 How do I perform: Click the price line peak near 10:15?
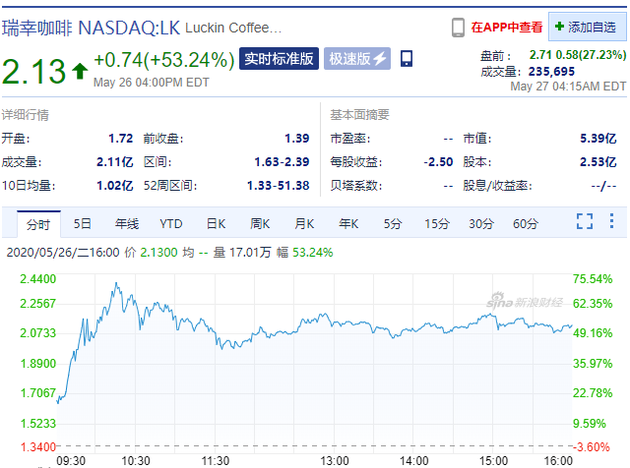point(116,283)
